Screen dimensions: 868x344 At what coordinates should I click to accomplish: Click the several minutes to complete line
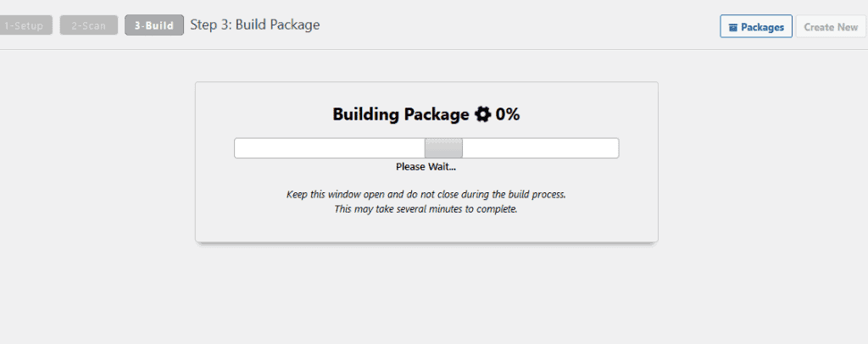point(426,209)
